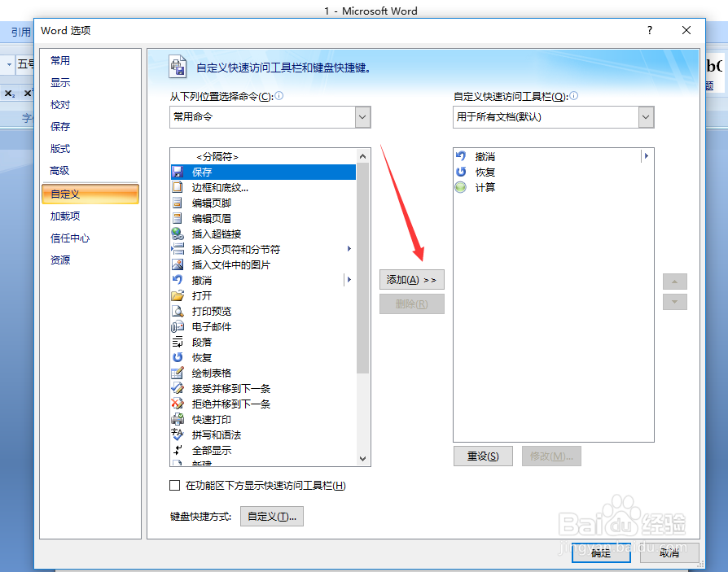Select the 插入超链接 globe icon
Viewport: 728px width, 572px height.
pos(178,234)
